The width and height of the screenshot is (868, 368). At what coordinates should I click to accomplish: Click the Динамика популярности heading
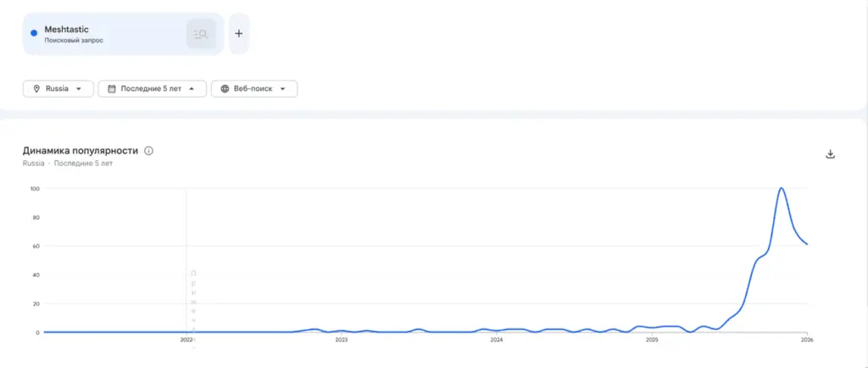[x=80, y=151]
